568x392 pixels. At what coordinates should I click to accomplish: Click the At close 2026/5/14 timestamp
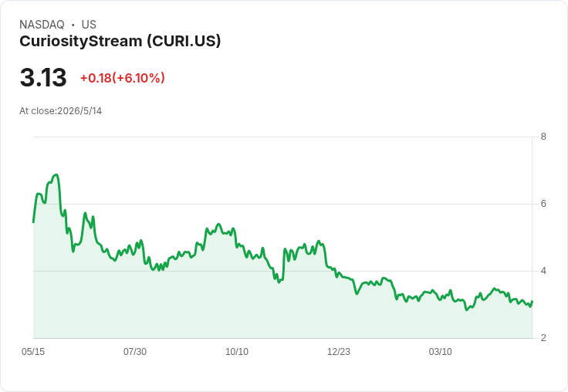(x=60, y=111)
